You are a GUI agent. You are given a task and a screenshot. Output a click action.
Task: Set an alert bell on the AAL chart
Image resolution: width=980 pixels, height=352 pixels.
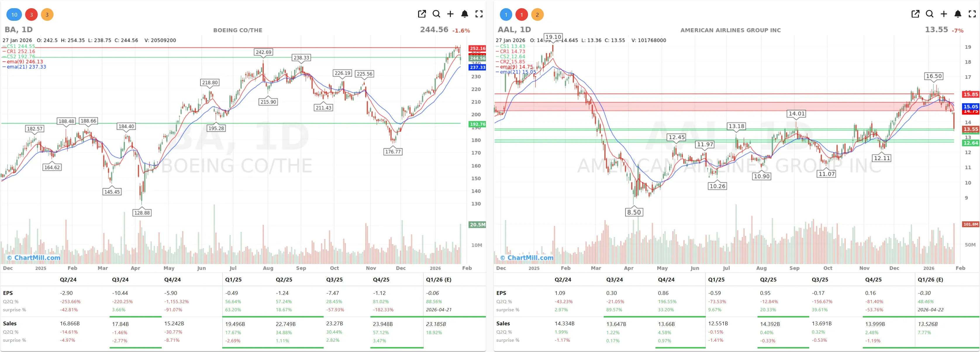click(x=957, y=14)
